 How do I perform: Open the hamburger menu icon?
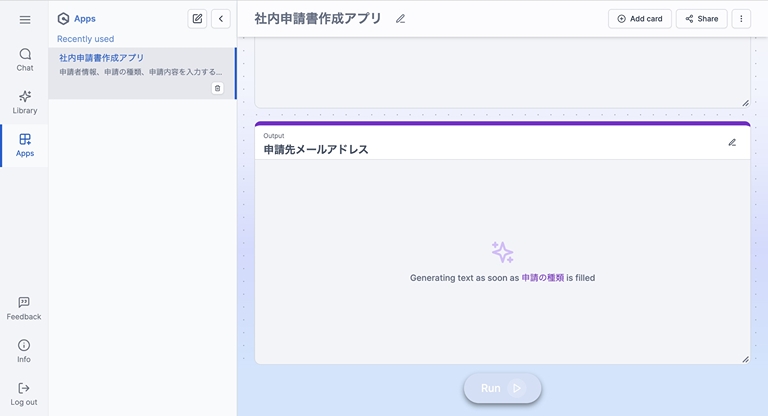pyautogui.click(x=24, y=19)
